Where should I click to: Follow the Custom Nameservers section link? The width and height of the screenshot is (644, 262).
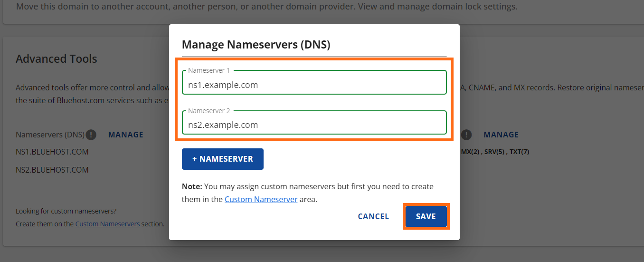(107, 223)
